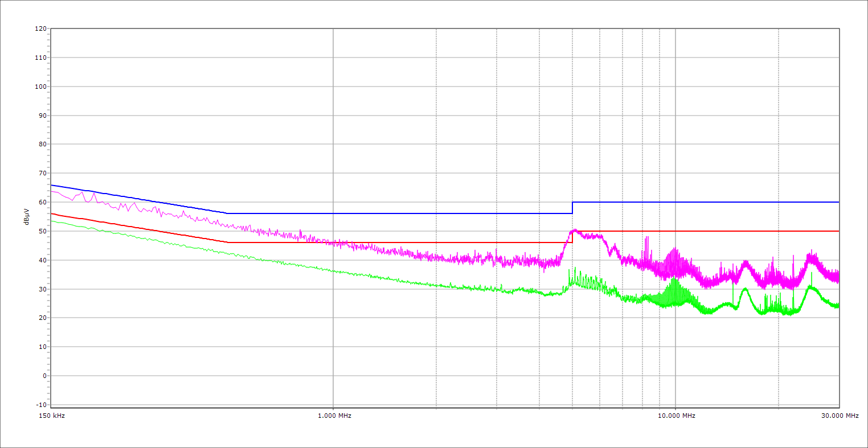The height and width of the screenshot is (448, 868).
Task: Click the dBµV vertical axis unit label
Action: pos(27,216)
